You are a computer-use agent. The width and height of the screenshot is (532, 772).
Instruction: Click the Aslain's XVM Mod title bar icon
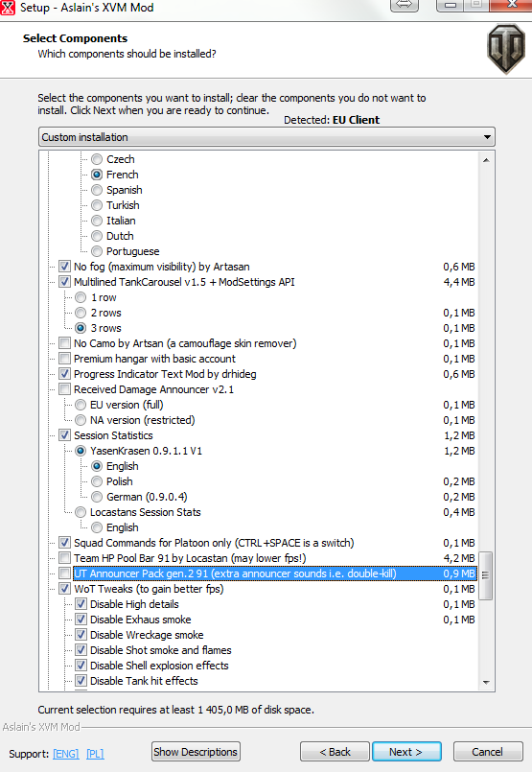pos(8,8)
